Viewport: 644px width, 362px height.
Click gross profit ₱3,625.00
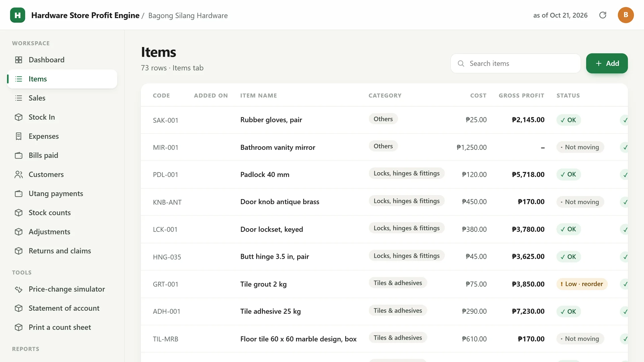point(528,256)
